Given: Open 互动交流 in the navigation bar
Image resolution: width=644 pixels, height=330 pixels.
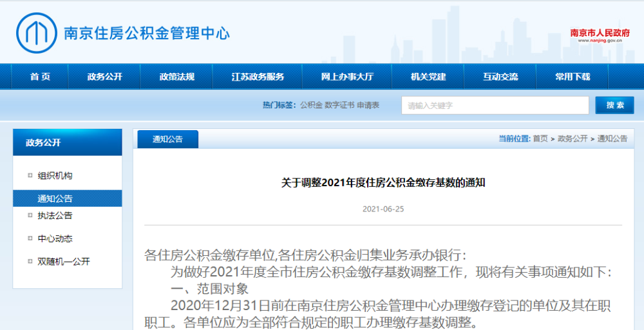Looking at the screenshot, I should (500, 77).
